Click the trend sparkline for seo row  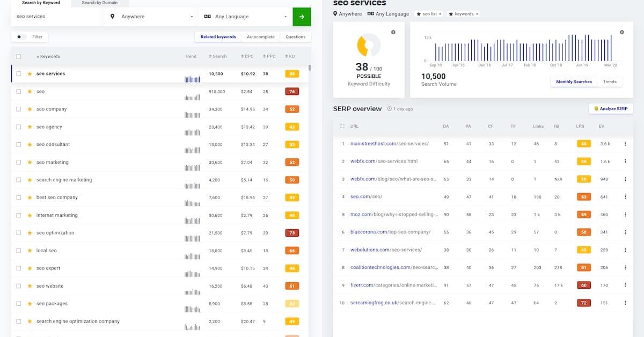192,97
